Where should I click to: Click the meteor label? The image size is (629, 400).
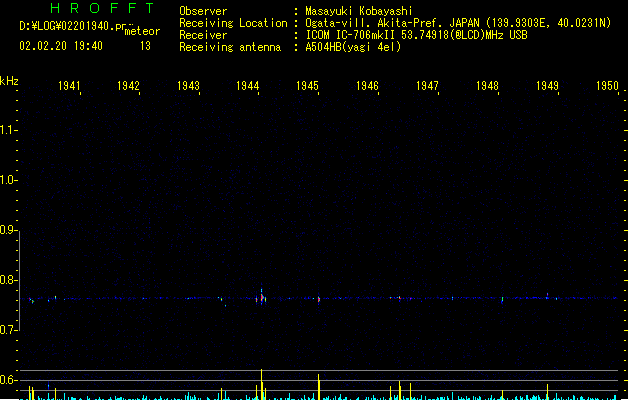142,31
